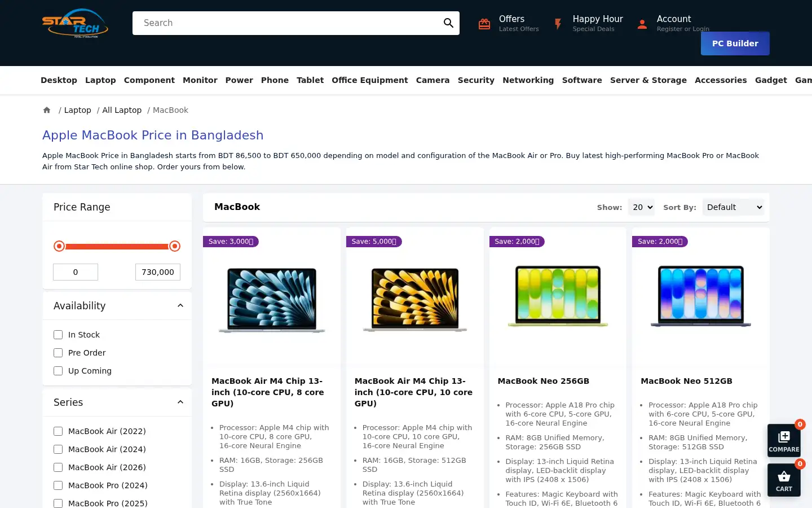Click the Offers gift icon
Screen dimensions: 812x508
[x=484, y=24]
